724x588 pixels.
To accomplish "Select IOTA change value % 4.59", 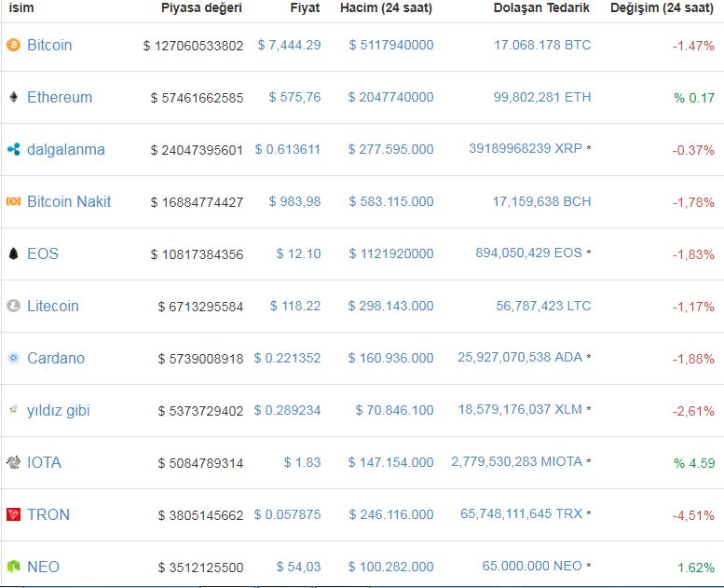I will coord(694,463).
